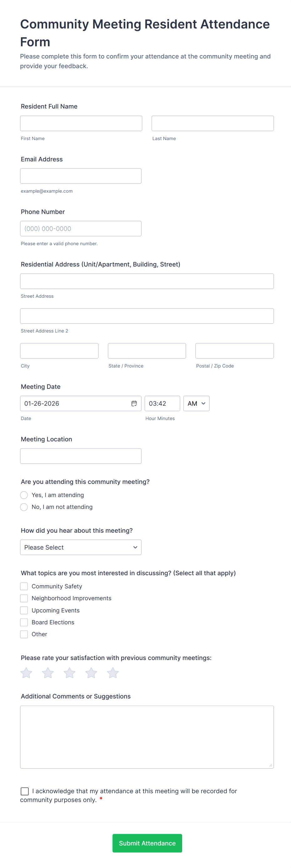Image resolution: width=291 pixels, height=868 pixels.
Task: Select 'Yes, I am attending' option
Action: coord(24,495)
